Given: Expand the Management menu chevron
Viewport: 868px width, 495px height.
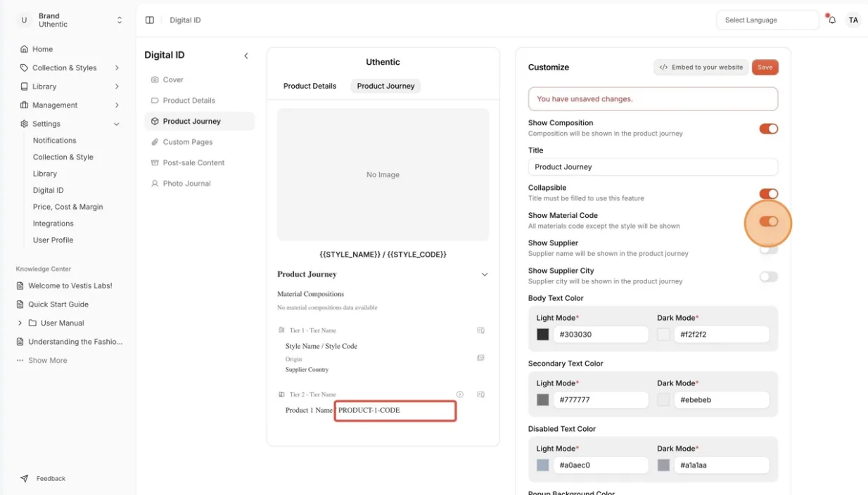Looking at the screenshot, I should coord(117,105).
